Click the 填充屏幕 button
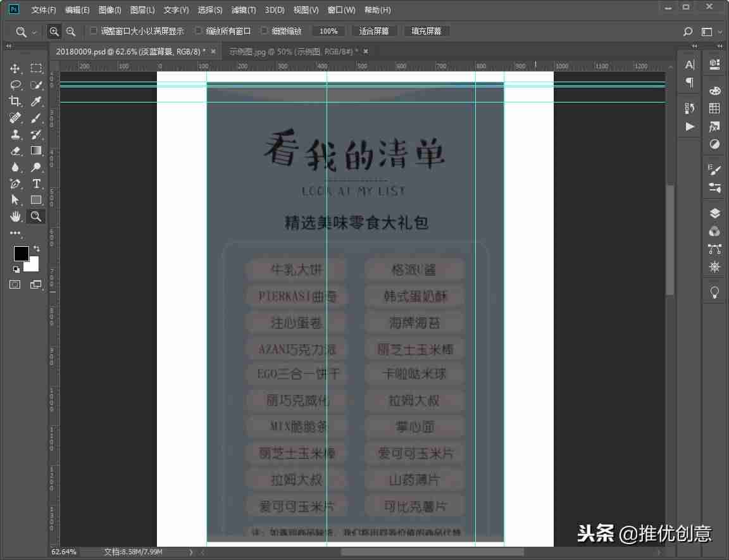 (427, 31)
